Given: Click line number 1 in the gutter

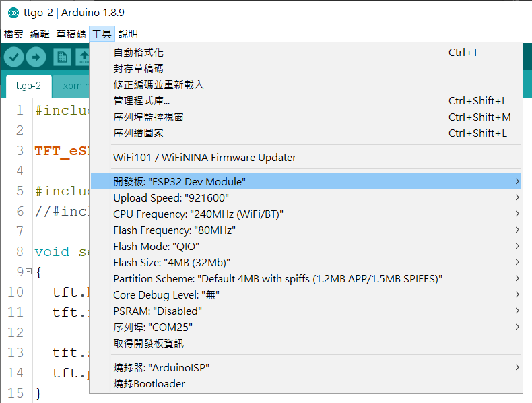Looking at the screenshot, I should click(20, 110).
